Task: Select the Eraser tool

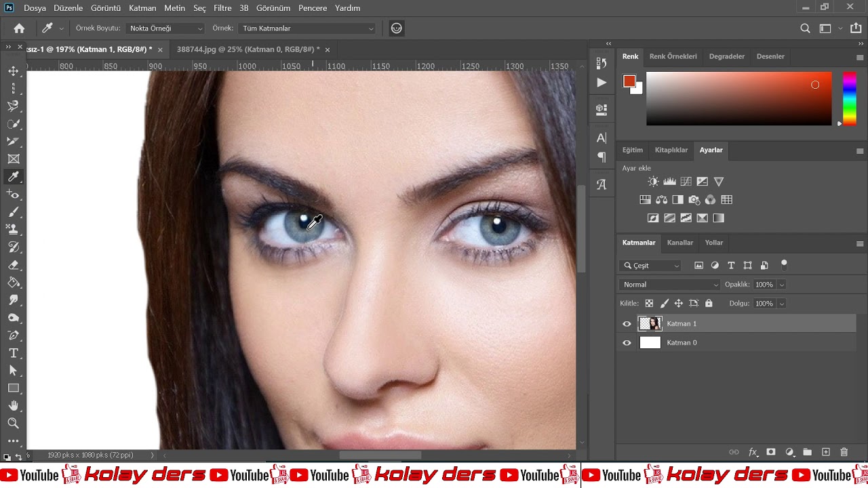Action: tap(14, 265)
